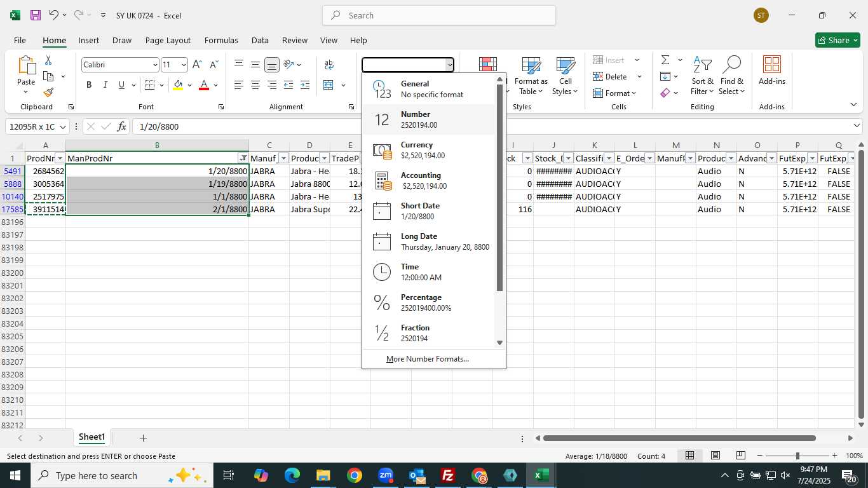Collapse the number format dropdown arrow
Screen dimensions: 868x488
click(449, 65)
